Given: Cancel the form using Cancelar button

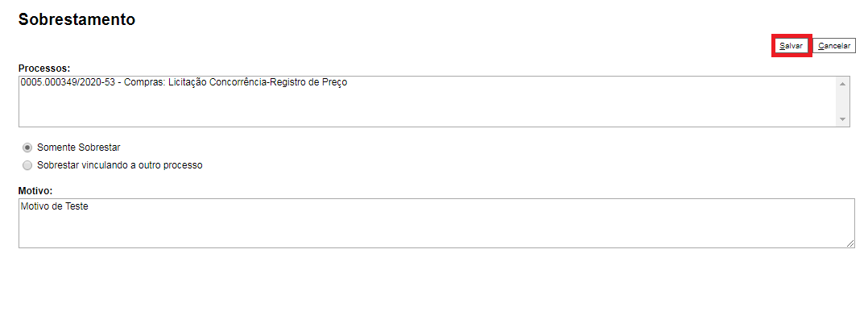Looking at the screenshot, I should click(834, 46).
